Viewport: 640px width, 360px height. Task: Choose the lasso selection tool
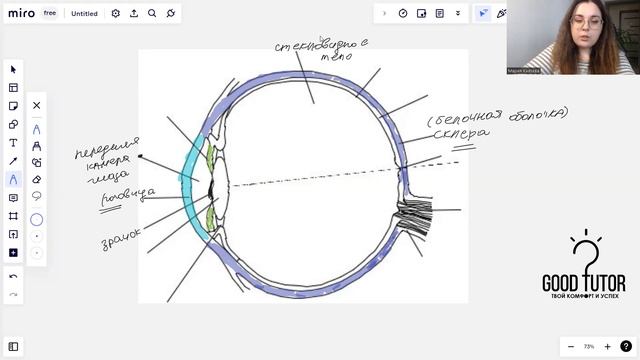click(36, 196)
